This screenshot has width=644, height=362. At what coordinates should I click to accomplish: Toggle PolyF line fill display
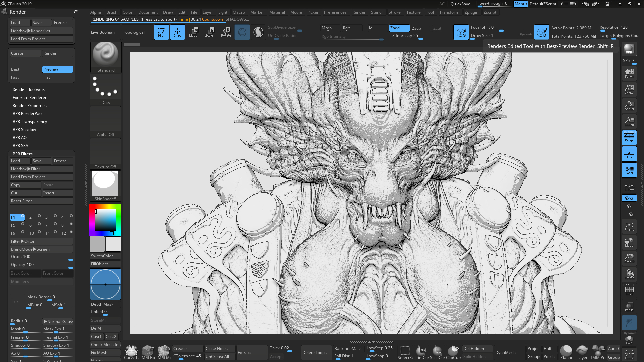(x=629, y=290)
